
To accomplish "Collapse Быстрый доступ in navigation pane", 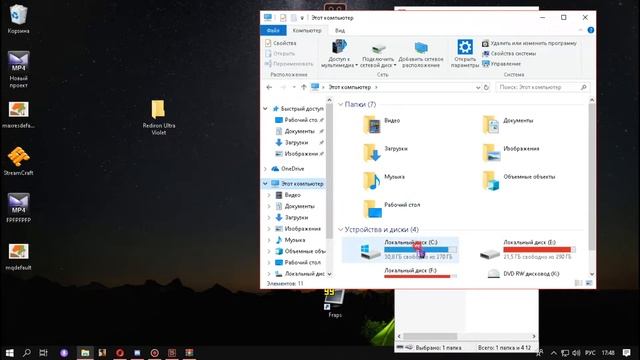I will pyautogui.click(x=265, y=109).
